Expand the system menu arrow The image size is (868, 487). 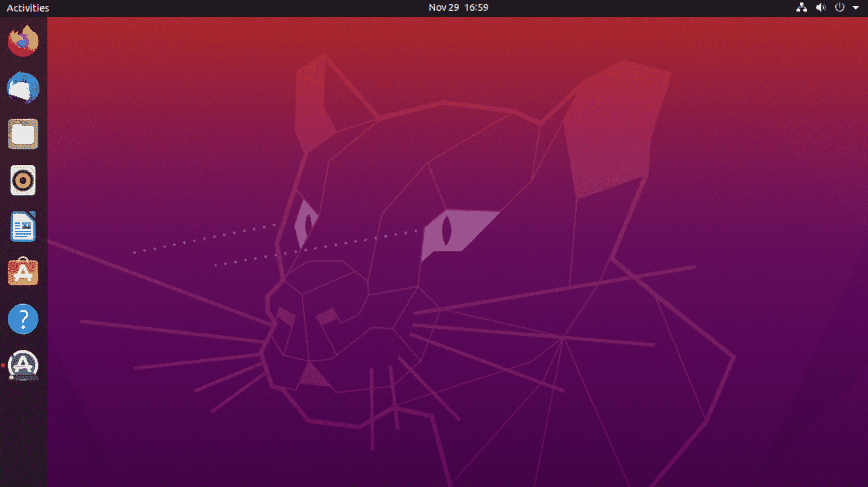pos(856,8)
